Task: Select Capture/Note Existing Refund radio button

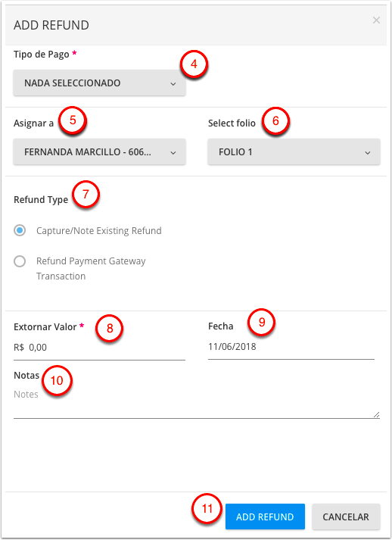Action: [20, 230]
